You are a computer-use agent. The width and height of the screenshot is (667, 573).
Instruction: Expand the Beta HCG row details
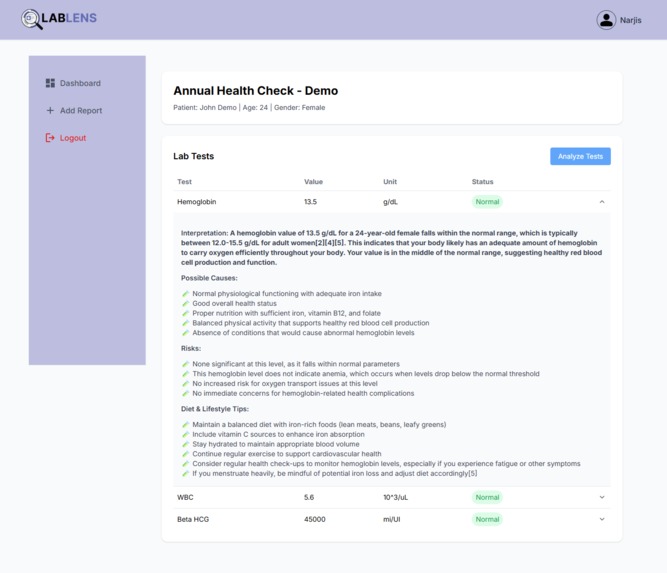coord(602,519)
